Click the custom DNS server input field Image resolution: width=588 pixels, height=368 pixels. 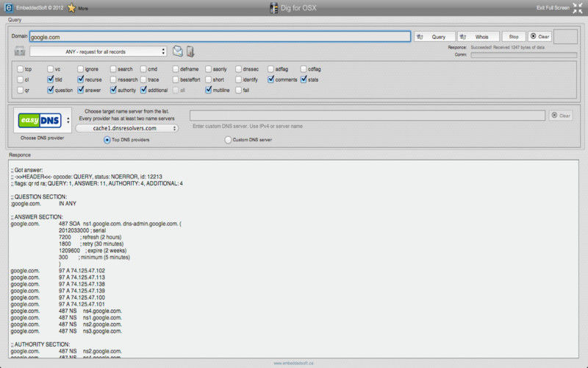click(x=367, y=116)
